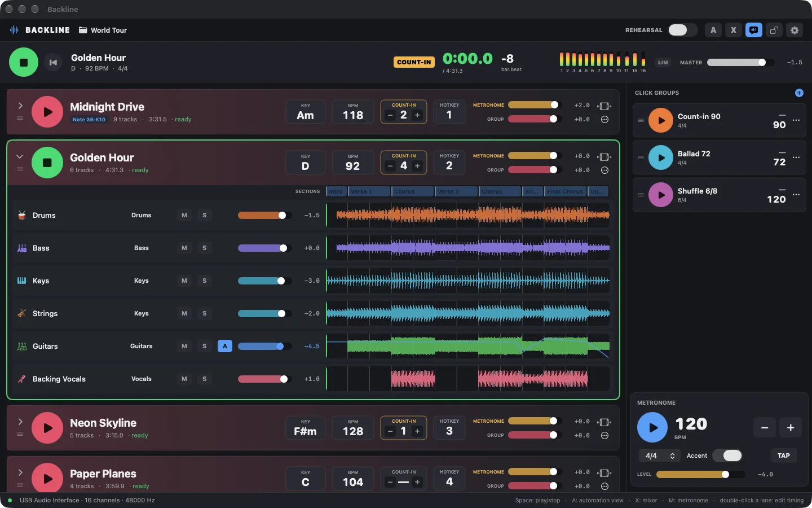Image resolution: width=812 pixels, height=508 pixels.
Task: Jump to the Verse 1 section marker
Action: click(369, 191)
